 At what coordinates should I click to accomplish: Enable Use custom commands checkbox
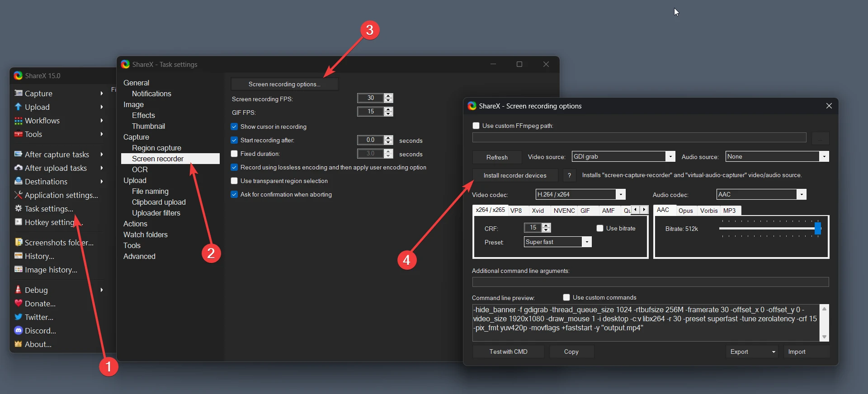(566, 297)
